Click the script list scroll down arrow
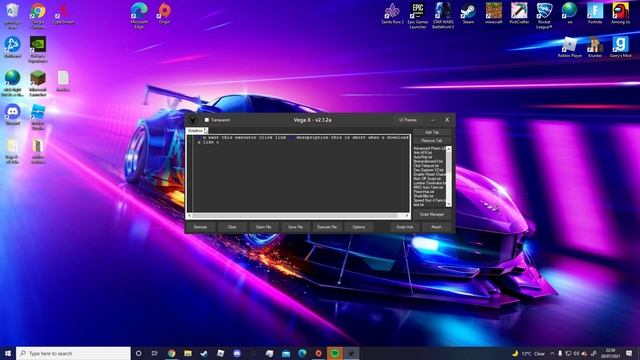 (449, 204)
